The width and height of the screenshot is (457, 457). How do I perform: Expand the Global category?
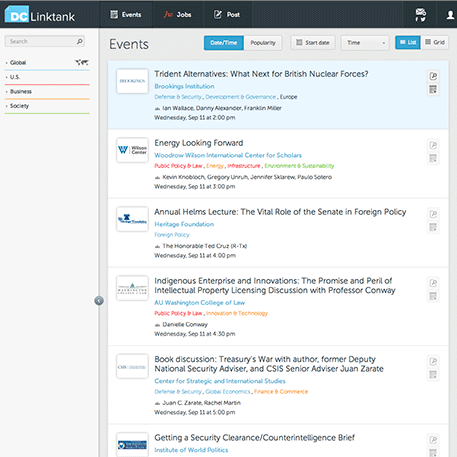(18, 63)
